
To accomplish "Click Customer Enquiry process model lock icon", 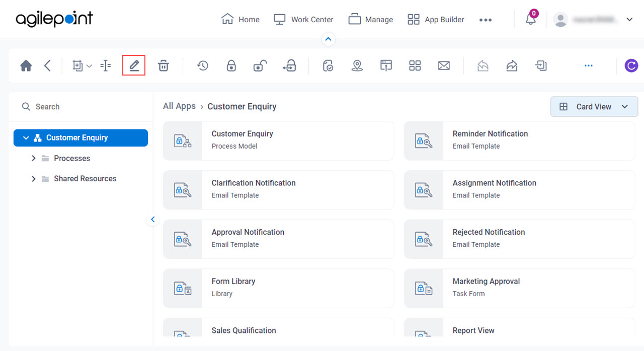I will click(x=183, y=141).
